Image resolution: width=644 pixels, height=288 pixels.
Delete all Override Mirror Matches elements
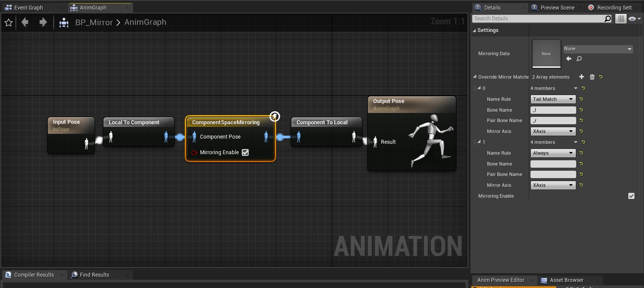592,77
